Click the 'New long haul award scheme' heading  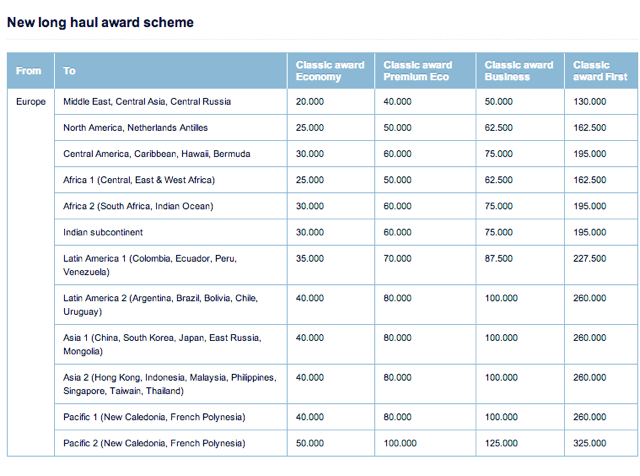coord(100,22)
